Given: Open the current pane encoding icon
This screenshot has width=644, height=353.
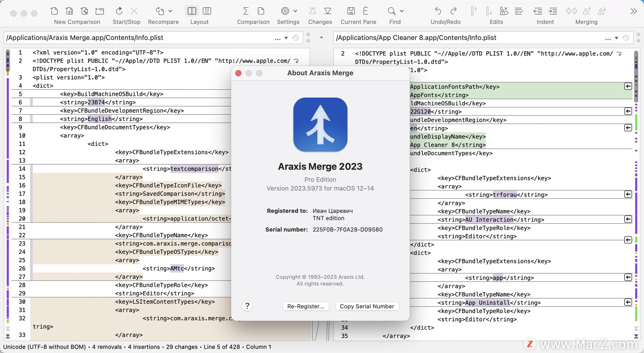Looking at the screenshot, I should [366, 11].
